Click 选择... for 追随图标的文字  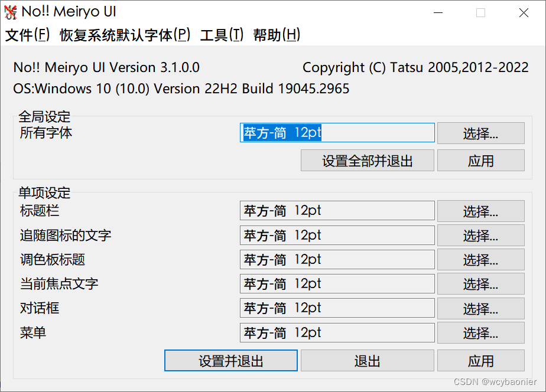[x=481, y=235]
